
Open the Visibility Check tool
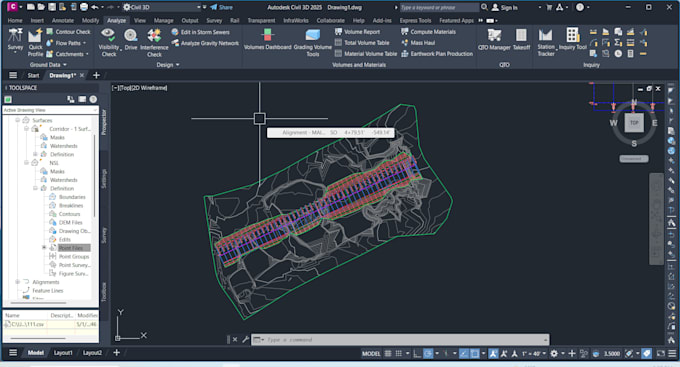click(108, 42)
